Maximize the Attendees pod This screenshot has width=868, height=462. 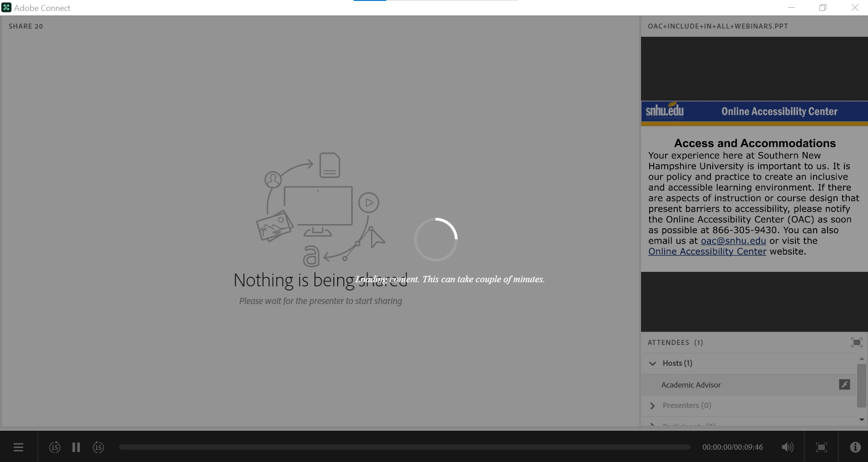click(857, 343)
